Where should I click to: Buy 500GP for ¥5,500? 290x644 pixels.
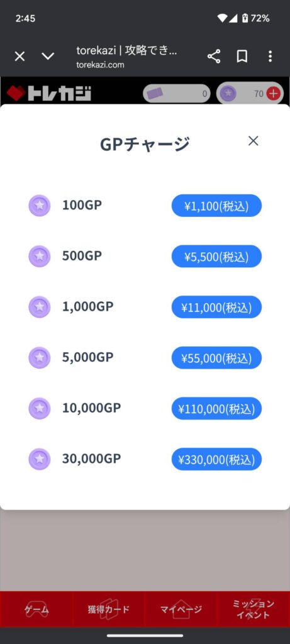216,257
